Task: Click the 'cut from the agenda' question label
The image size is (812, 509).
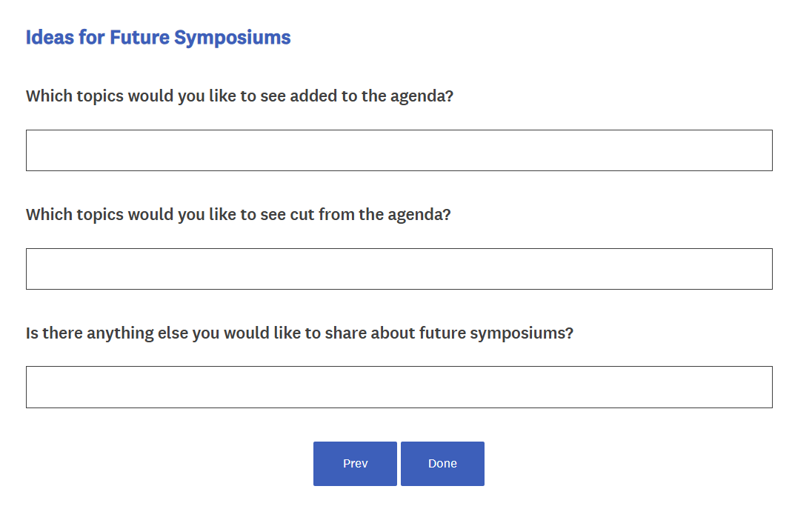Action: click(238, 215)
